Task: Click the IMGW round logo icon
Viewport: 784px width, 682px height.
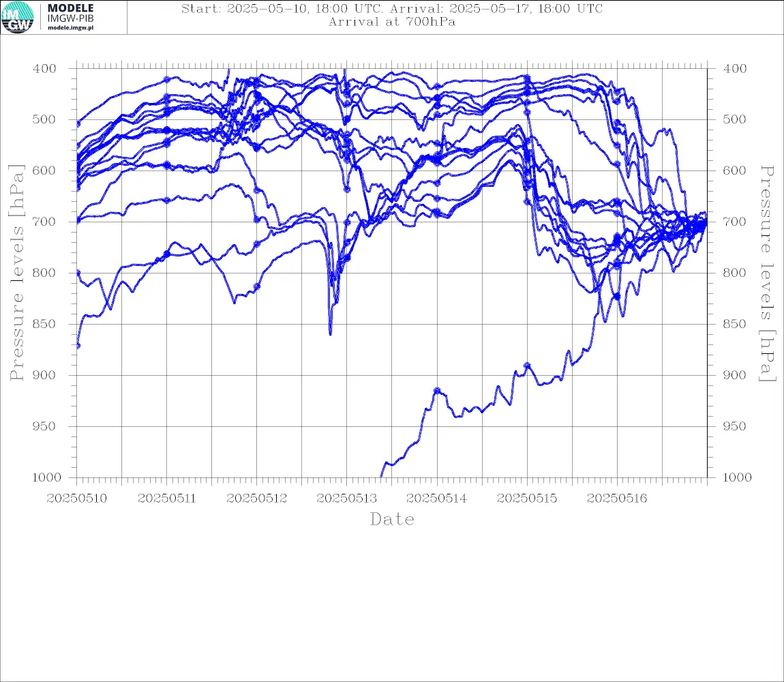Action: coord(18,17)
